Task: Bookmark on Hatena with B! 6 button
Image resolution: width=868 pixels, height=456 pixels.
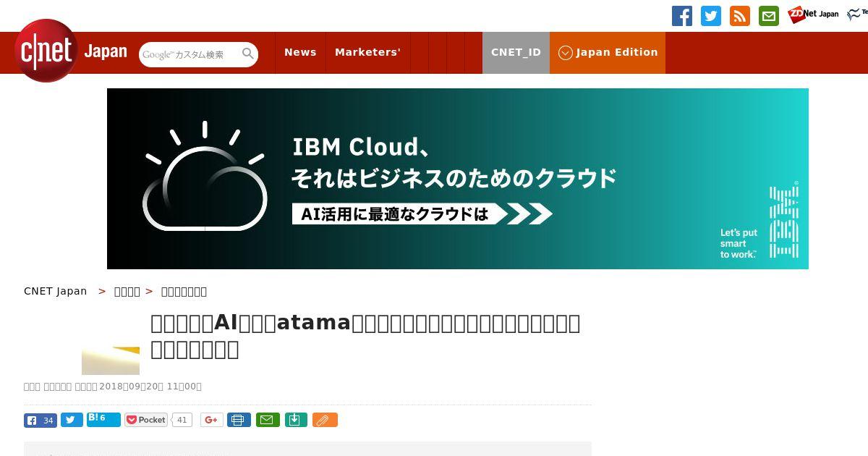Action: 103,419
